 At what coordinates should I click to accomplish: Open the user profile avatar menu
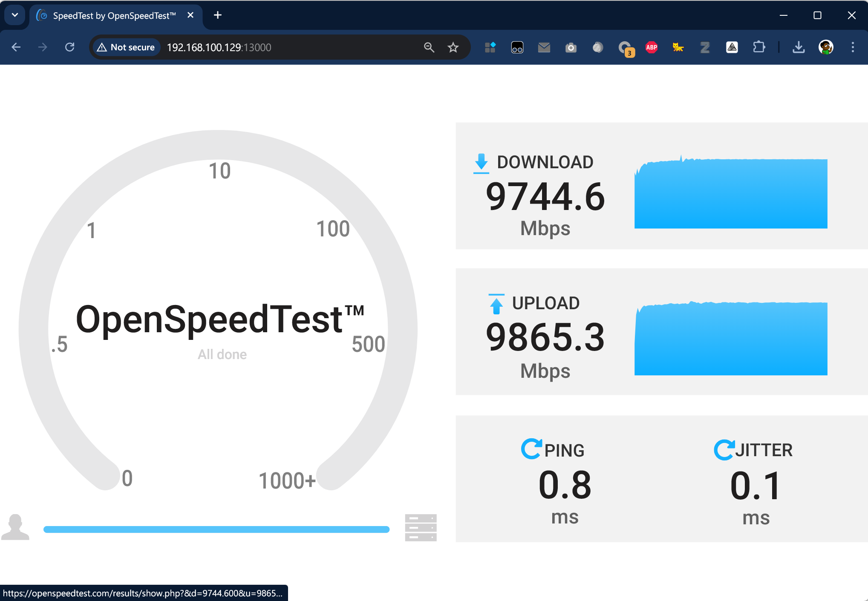[x=826, y=47]
